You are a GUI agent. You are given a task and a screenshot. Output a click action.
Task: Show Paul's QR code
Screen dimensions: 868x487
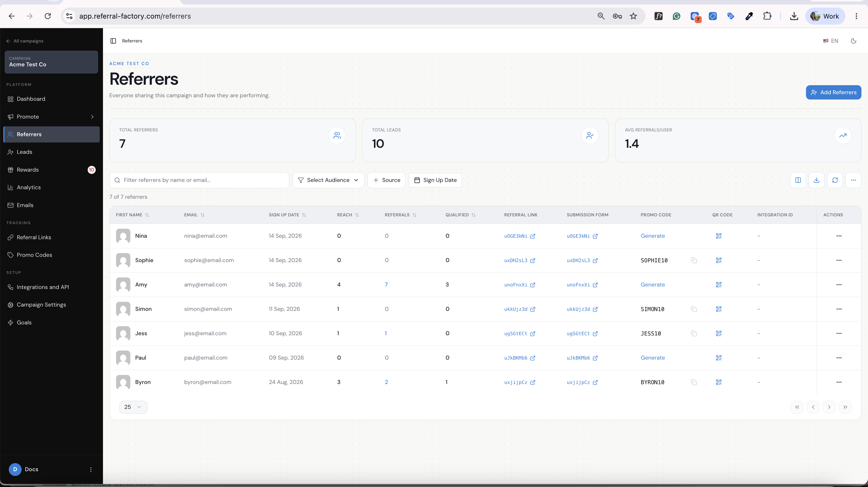[x=719, y=358]
